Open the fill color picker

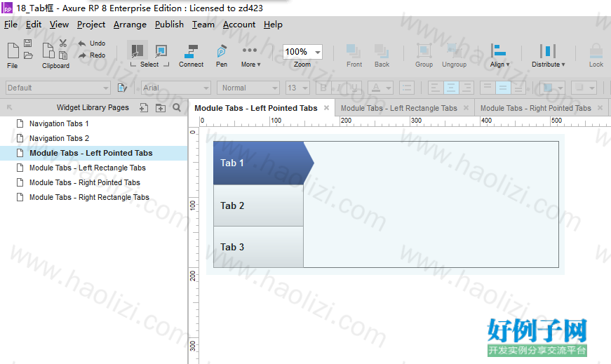[x=552, y=88]
